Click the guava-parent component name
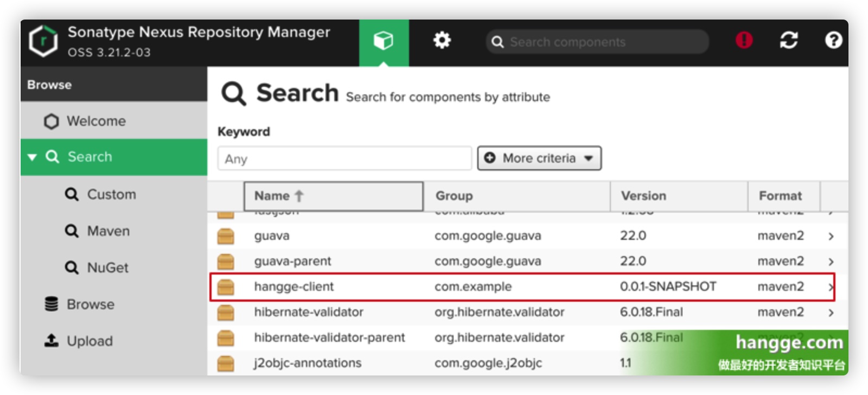Image resolution: width=868 pixels, height=395 pixels. click(292, 262)
